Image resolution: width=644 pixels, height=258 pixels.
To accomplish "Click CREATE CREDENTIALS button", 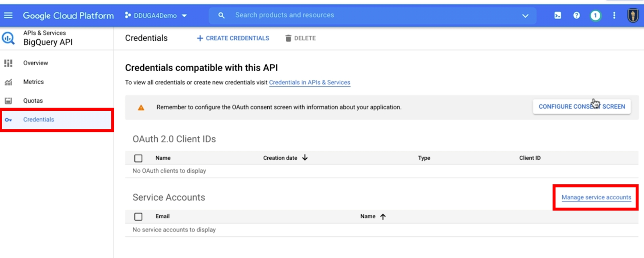I will coord(233,38).
